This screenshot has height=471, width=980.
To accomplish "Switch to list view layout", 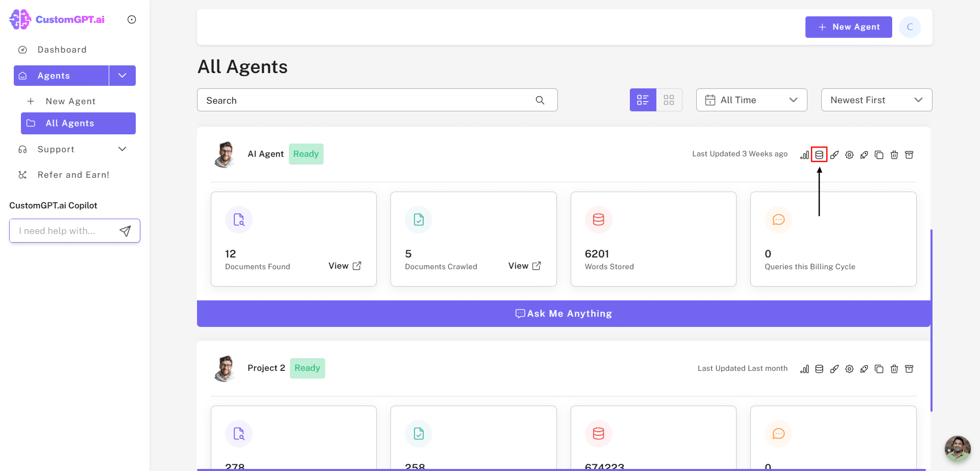I will (x=643, y=100).
